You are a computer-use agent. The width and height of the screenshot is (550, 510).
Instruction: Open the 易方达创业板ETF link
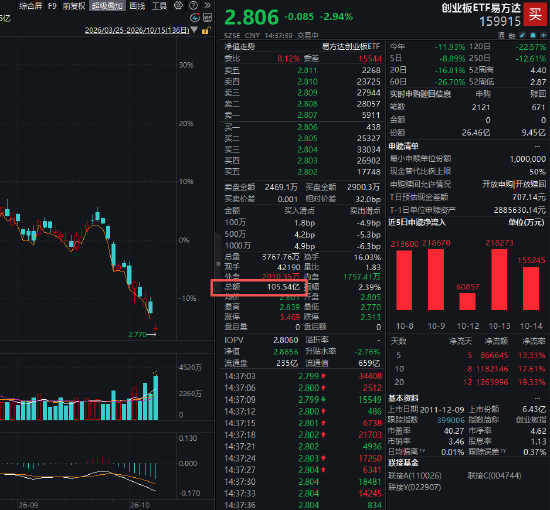pos(351,46)
